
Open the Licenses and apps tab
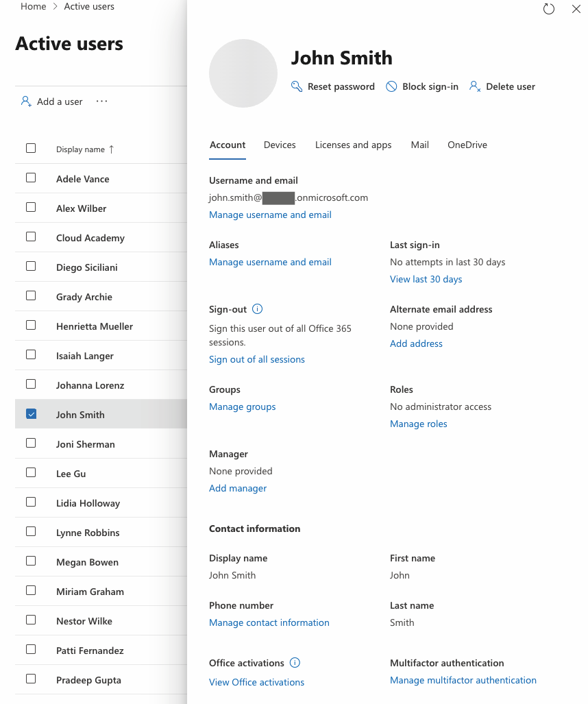353,145
